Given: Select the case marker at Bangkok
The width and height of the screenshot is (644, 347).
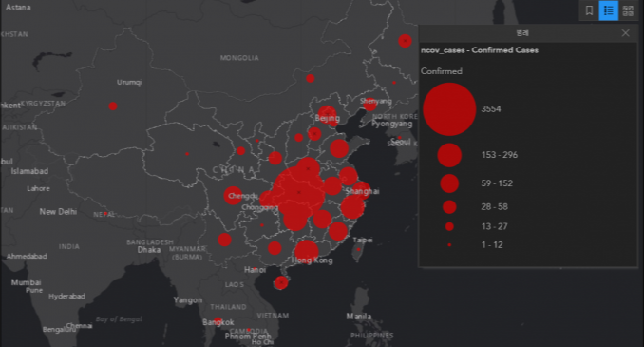Looking at the screenshot, I should tap(218, 320).
